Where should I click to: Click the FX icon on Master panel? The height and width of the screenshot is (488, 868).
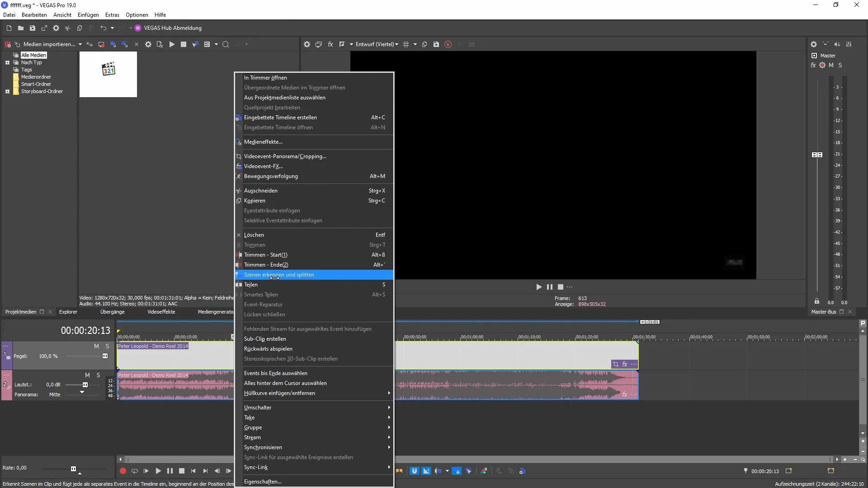(x=814, y=64)
